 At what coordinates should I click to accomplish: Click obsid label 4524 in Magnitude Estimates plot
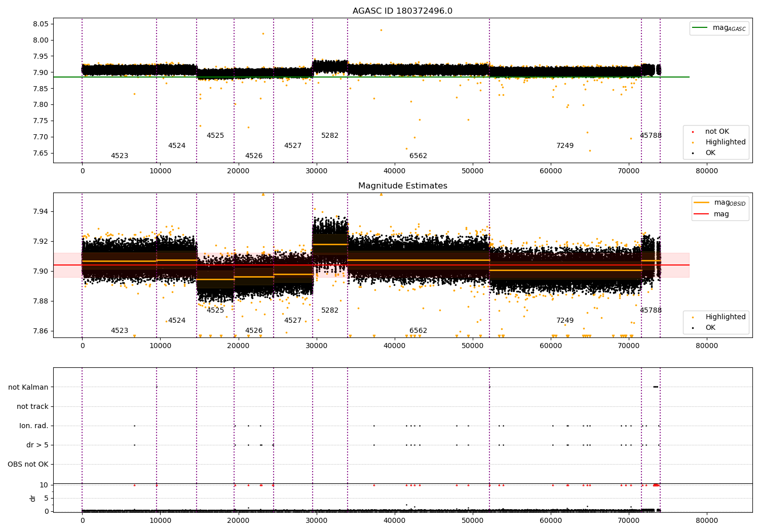177,321
